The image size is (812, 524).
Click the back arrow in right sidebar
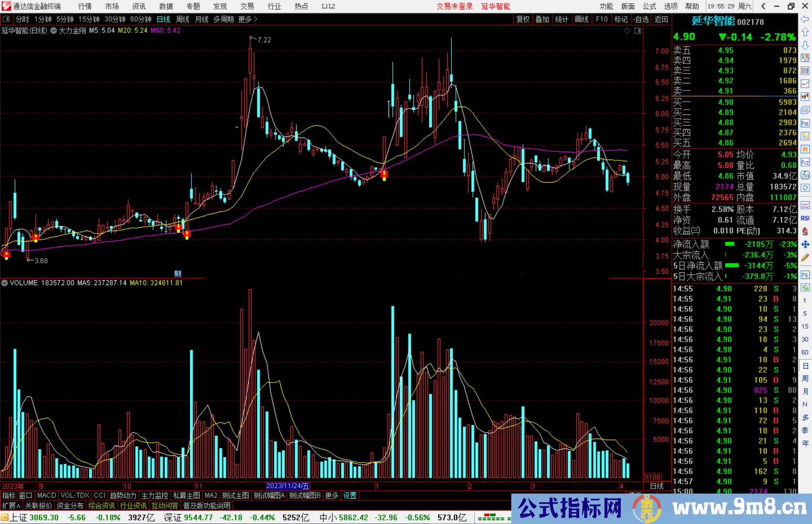[805, 19]
